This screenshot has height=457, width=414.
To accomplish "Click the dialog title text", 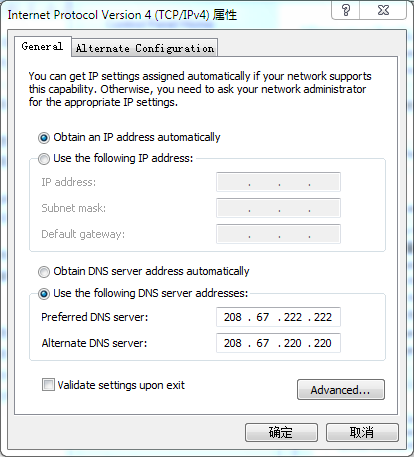I will 122,15.
